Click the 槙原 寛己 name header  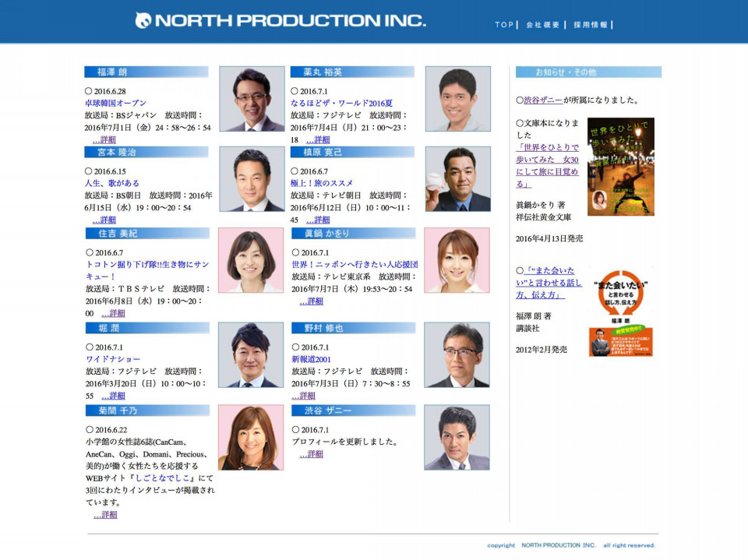[352, 152]
